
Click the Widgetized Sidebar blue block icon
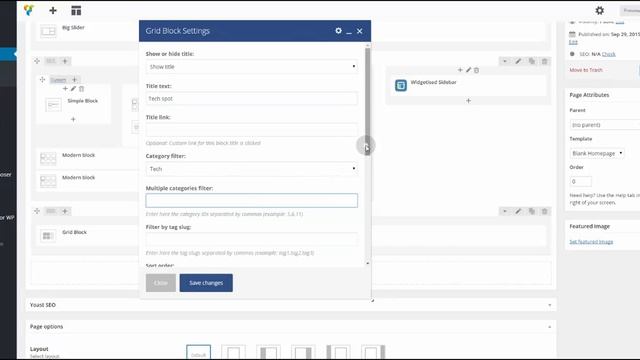click(401, 85)
